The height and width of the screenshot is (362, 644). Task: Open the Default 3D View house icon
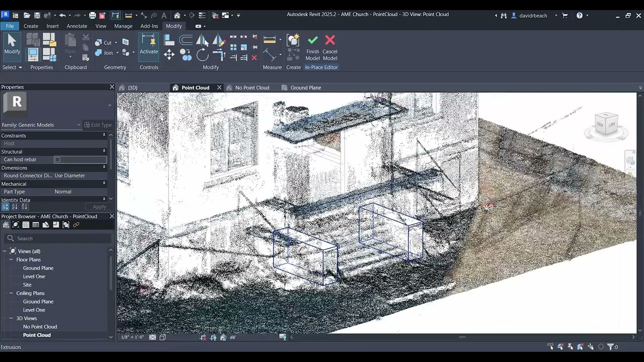tap(177, 16)
